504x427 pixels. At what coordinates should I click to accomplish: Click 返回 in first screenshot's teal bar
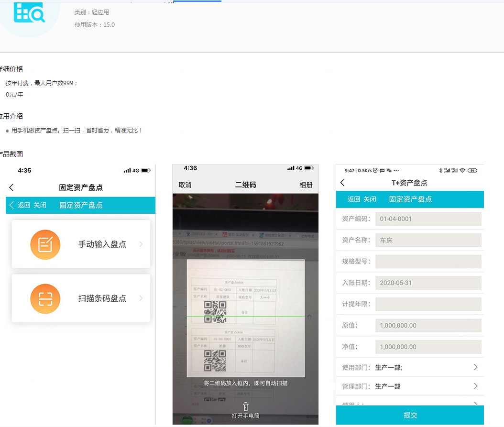click(x=24, y=205)
